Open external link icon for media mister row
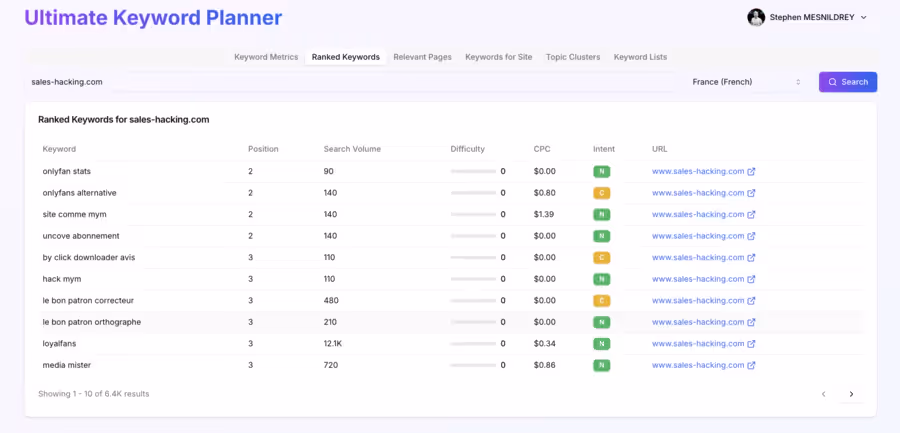 click(751, 365)
